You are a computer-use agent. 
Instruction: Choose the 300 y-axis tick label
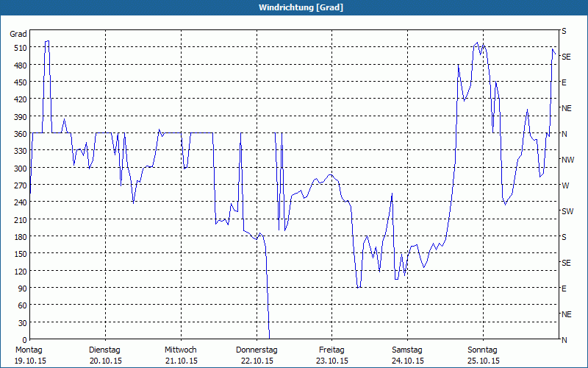(21, 169)
